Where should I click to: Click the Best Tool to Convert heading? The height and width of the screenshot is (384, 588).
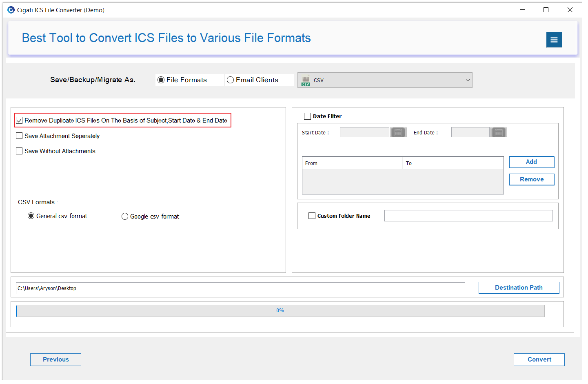[x=166, y=38]
